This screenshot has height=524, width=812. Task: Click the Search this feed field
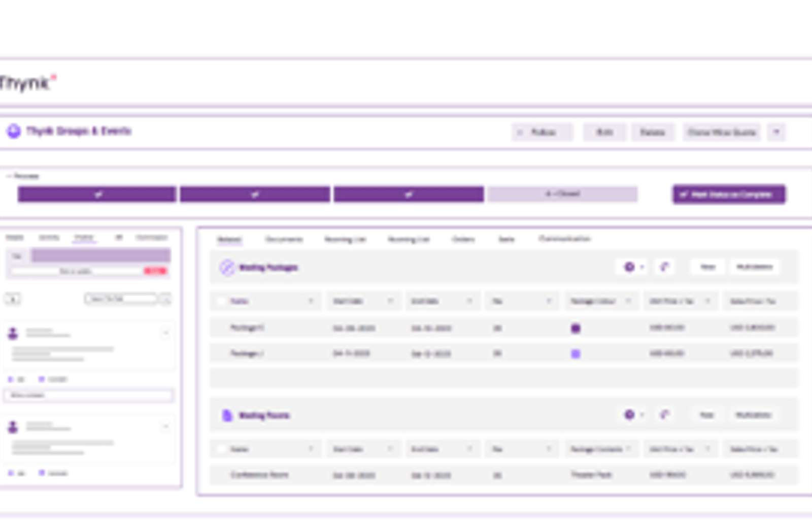121,299
